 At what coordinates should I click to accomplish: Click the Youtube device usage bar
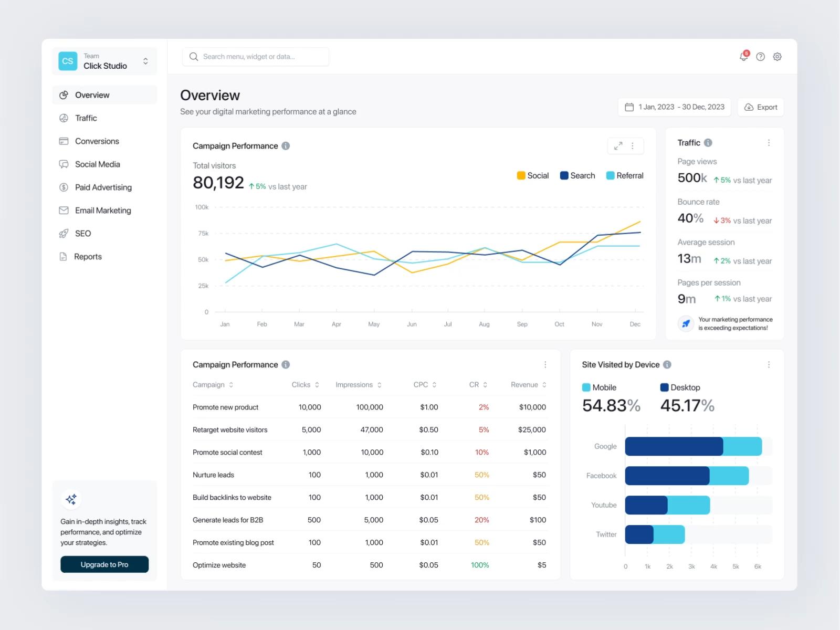[667, 505]
